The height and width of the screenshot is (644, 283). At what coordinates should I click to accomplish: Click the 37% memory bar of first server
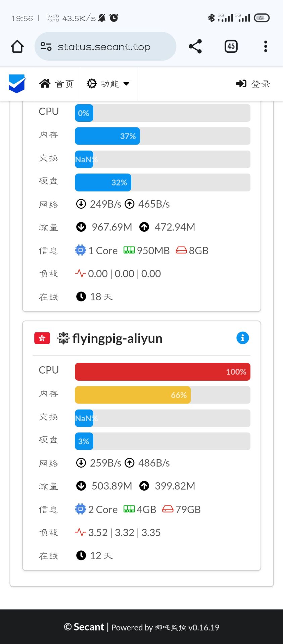(107, 136)
